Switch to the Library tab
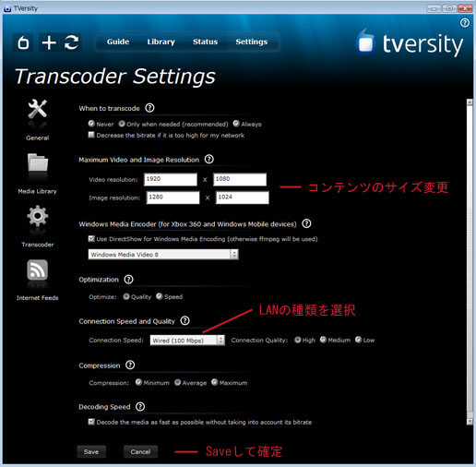 (161, 42)
